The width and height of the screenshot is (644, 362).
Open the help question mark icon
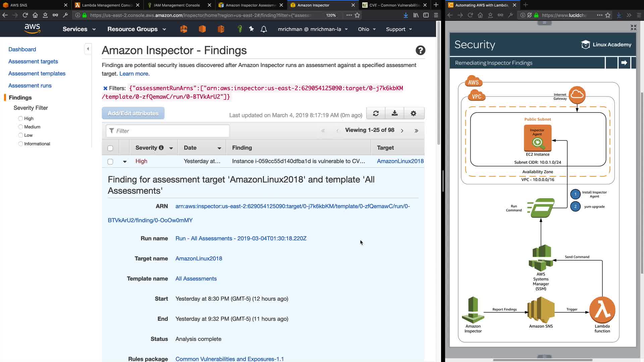click(x=420, y=50)
